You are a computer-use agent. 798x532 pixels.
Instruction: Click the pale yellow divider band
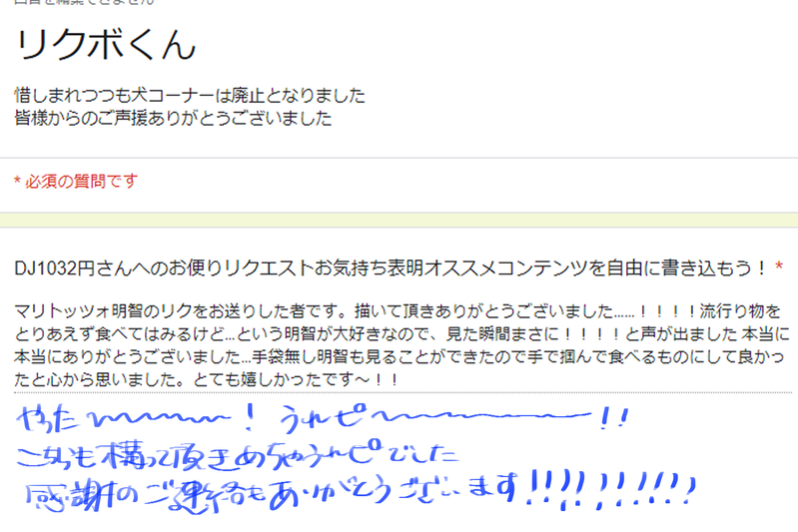coord(399,221)
